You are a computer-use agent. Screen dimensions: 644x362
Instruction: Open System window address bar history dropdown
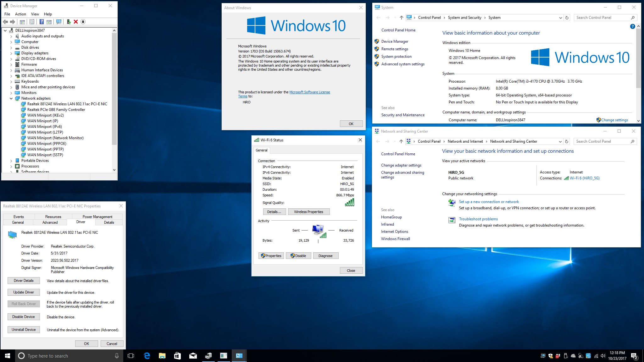[x=560, y=18]
